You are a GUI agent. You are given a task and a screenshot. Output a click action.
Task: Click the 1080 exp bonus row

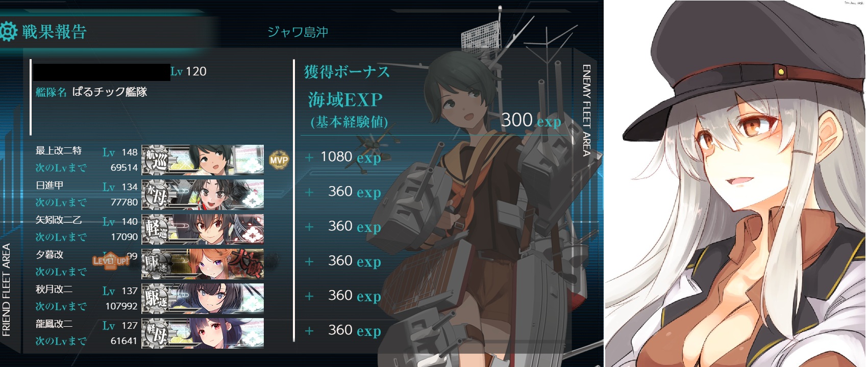(343, 157)
